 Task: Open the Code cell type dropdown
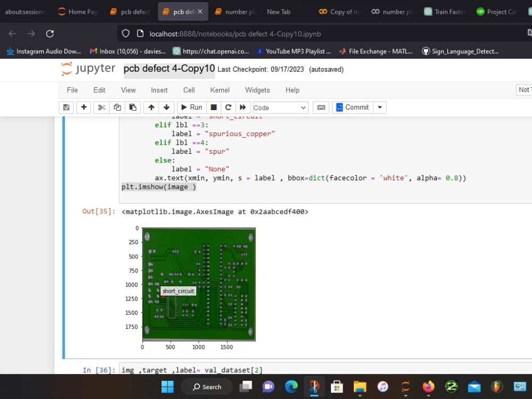(280, 107)
